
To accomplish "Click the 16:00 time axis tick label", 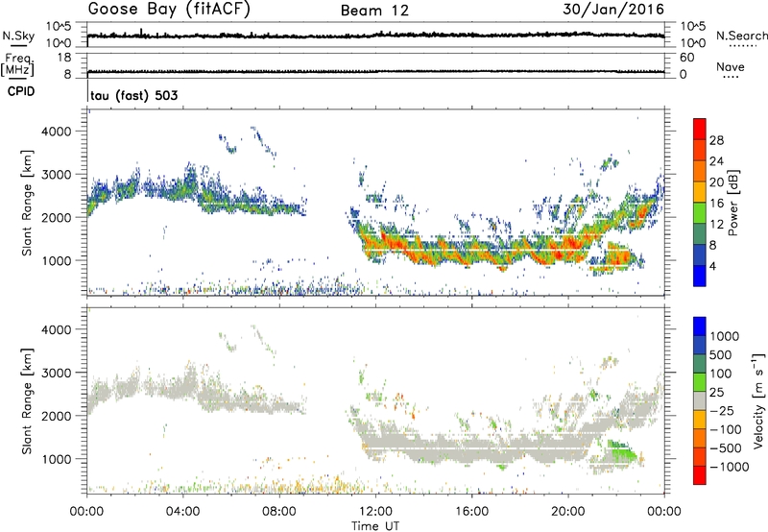I will tap(471, 512).
